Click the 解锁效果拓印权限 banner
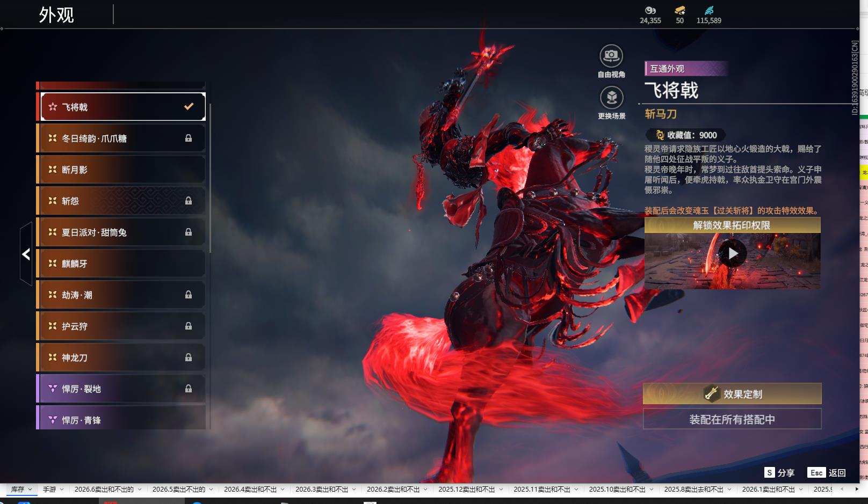Viewport: 868px width, 504px height. pyautogui.click(x=732, y=225)
